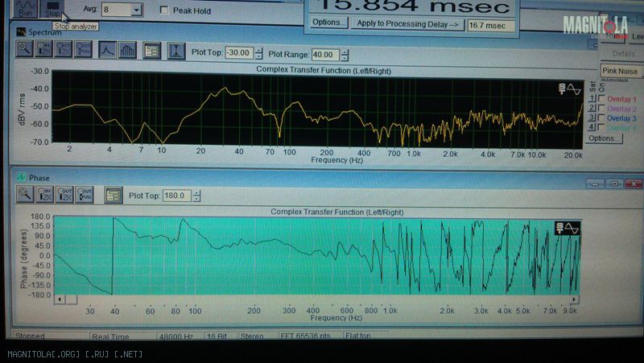Click 'Flat top' in status bar
The width and height of the screenshot is (644, 363).
358,336
